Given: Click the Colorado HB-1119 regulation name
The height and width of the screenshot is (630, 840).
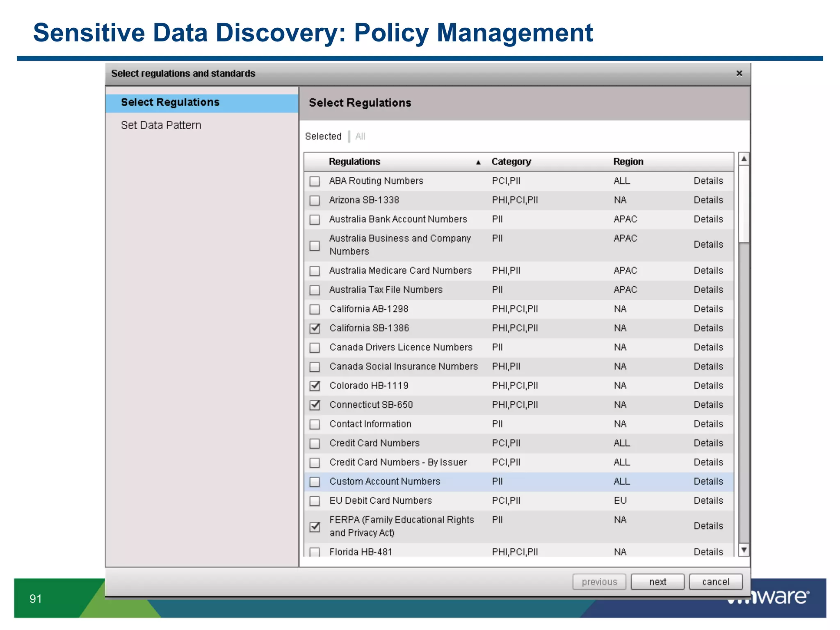Looking at the screenshot, I should 369,386.
